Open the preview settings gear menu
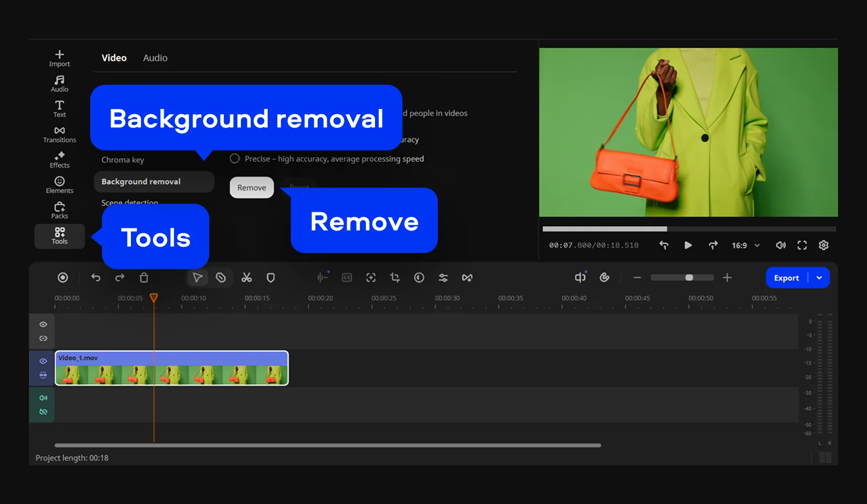The height and width of the screenshot is (504, 867). 824,246
